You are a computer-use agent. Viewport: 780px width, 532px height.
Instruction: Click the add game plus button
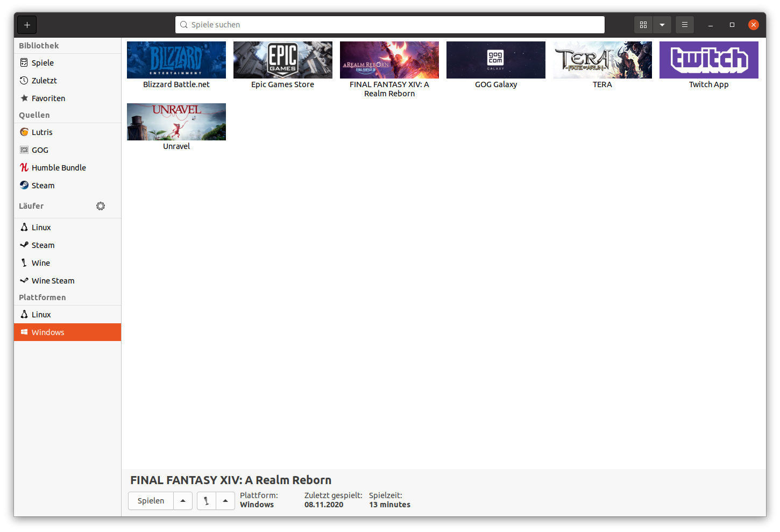pyautogui.click(x=27, y=25)
